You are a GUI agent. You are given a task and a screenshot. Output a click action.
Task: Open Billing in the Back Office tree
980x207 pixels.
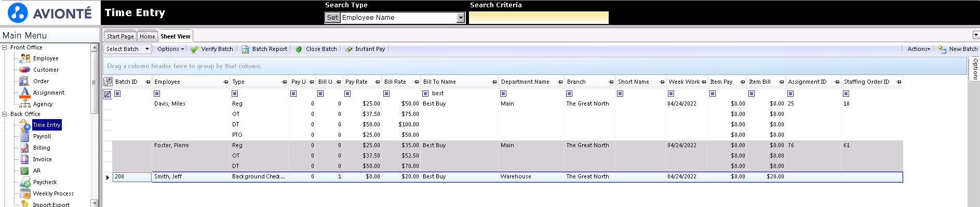point(42,148)
